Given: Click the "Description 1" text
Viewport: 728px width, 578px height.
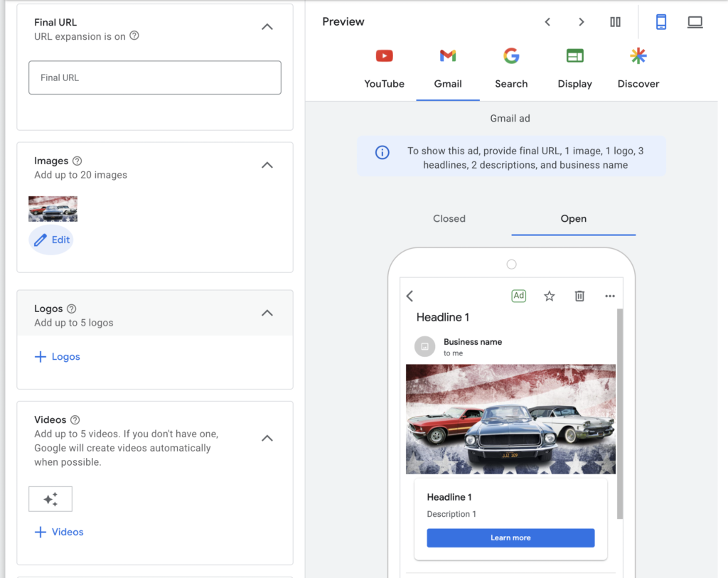Looking at the screenshot, I should click(x=451, y=514).
